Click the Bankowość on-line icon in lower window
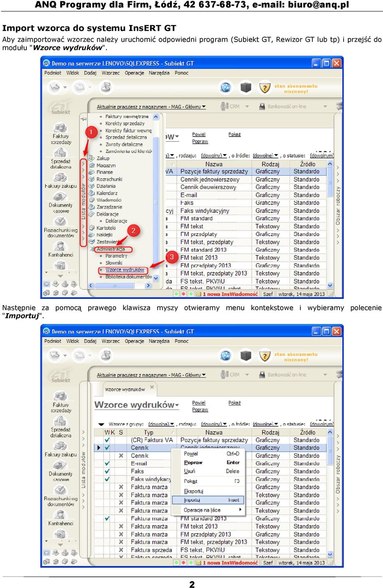This screenshot has height=588, width=383. click(262, 375)
